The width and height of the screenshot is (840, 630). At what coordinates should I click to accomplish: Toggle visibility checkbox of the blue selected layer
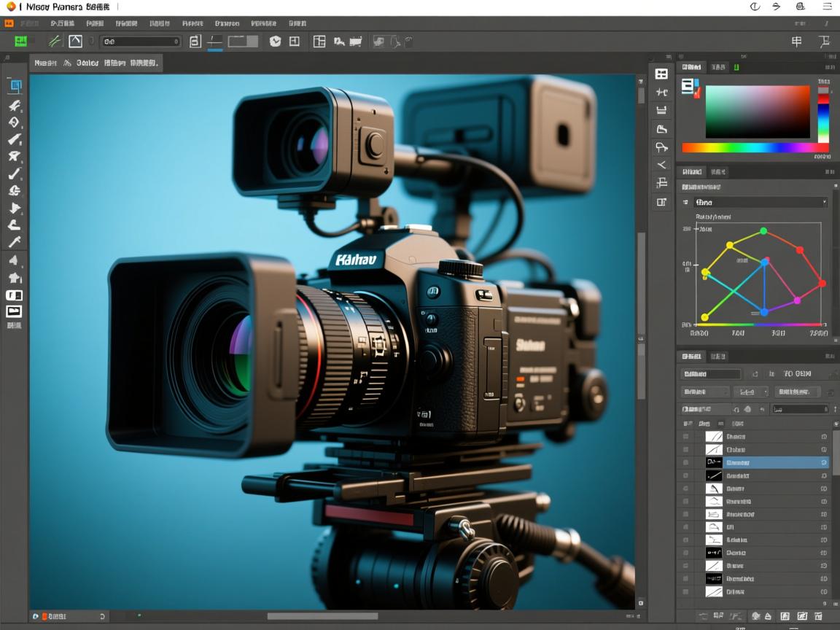(685, 462)
